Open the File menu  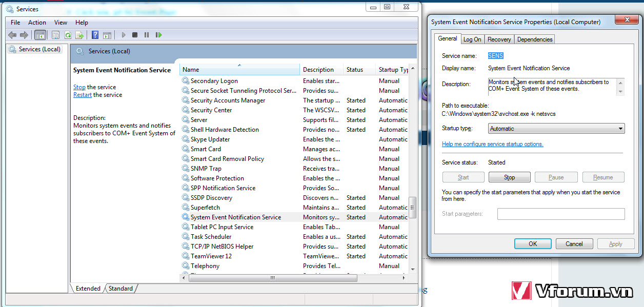[x=15, y=23]
